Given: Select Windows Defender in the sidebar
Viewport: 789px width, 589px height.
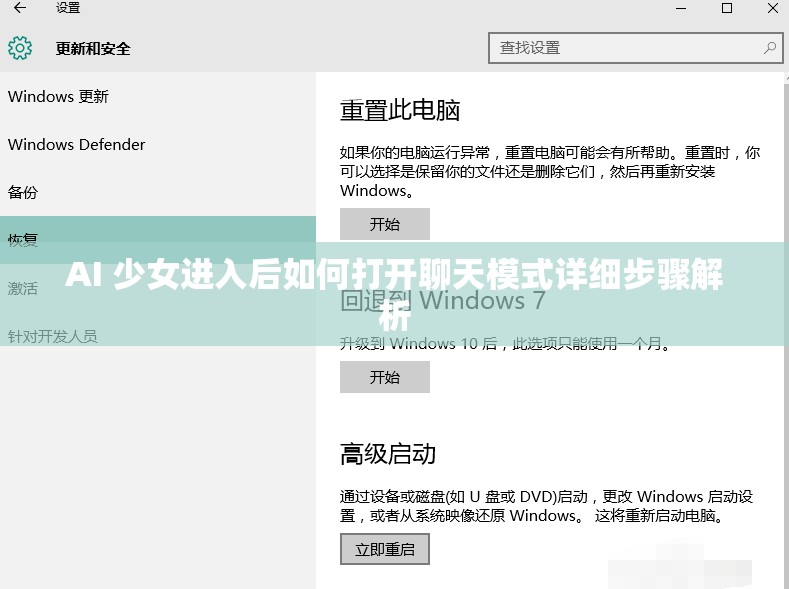Looking at the screenshot, I should 76,144.
